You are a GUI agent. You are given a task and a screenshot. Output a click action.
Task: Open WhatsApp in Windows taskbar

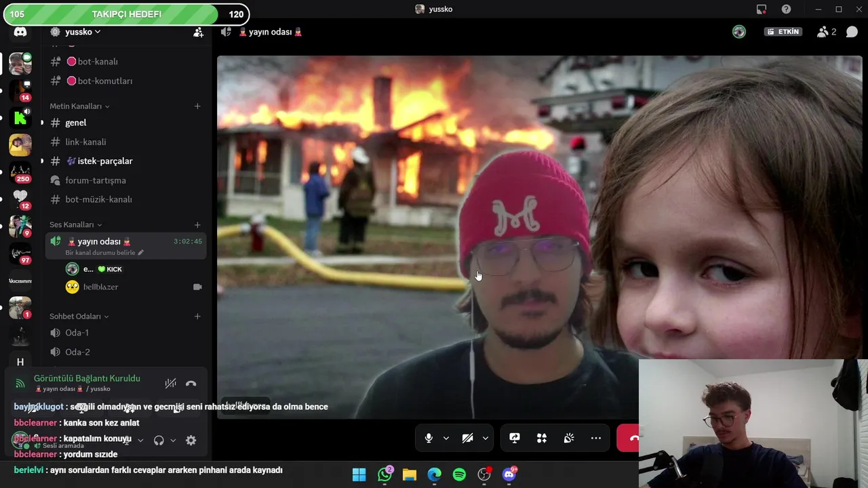pos(385,474)
